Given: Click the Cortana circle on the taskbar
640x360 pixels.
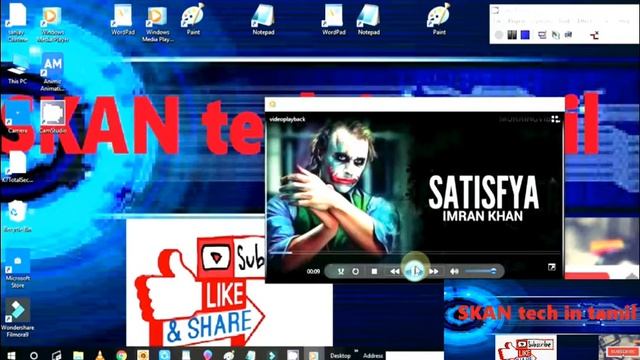Looking at the screenshot, I should (x=34, y=355).
